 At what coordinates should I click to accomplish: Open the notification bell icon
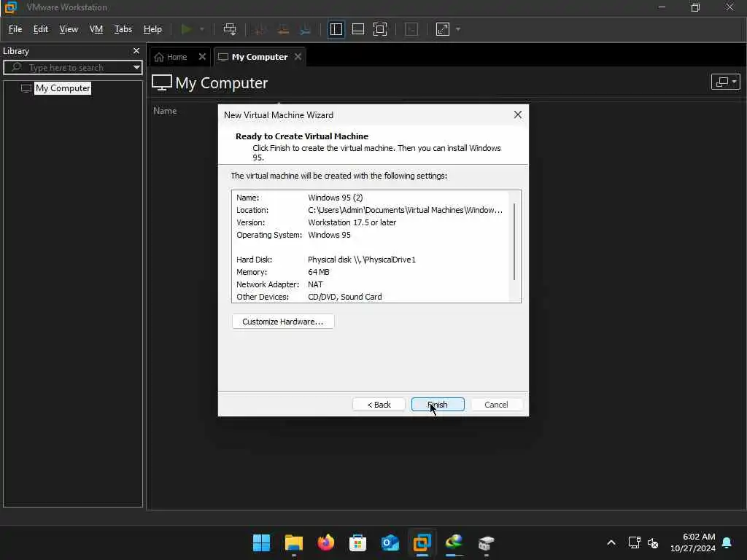coord(727,542)
